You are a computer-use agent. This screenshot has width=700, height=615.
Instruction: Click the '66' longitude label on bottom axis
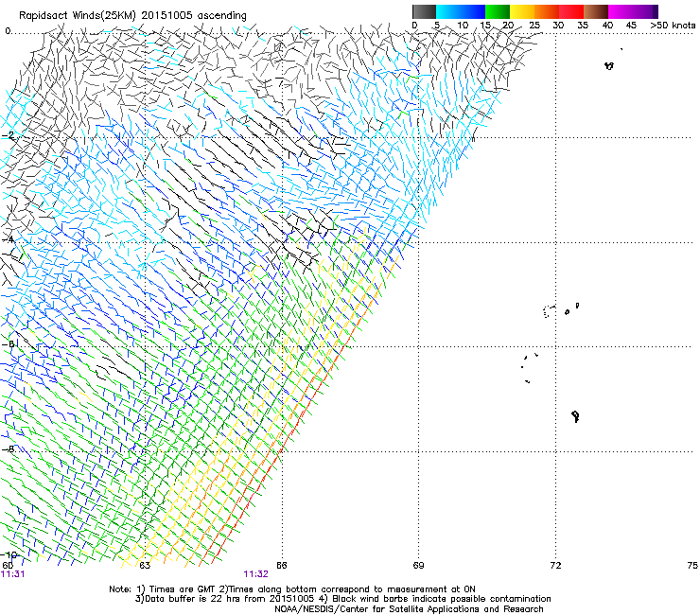[281, 566]
